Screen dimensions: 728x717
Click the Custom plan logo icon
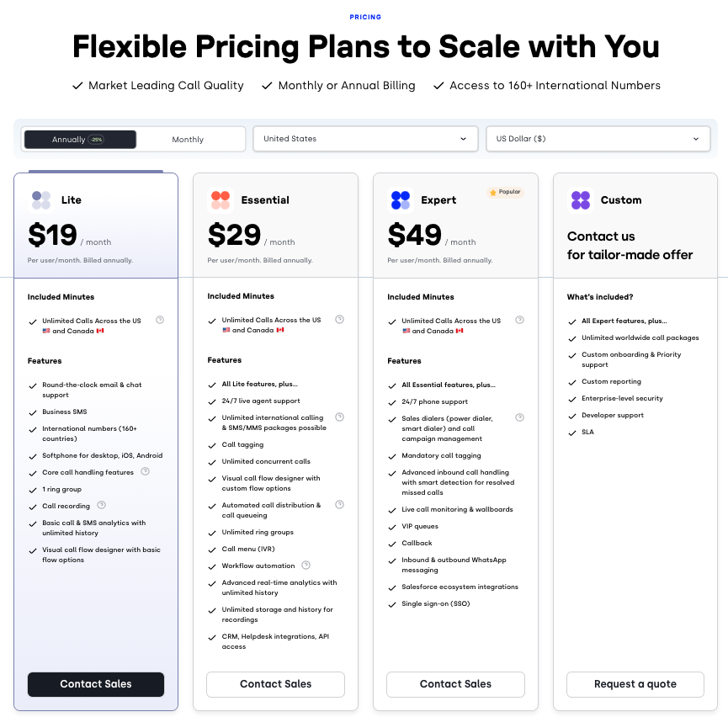coord(581,200)
